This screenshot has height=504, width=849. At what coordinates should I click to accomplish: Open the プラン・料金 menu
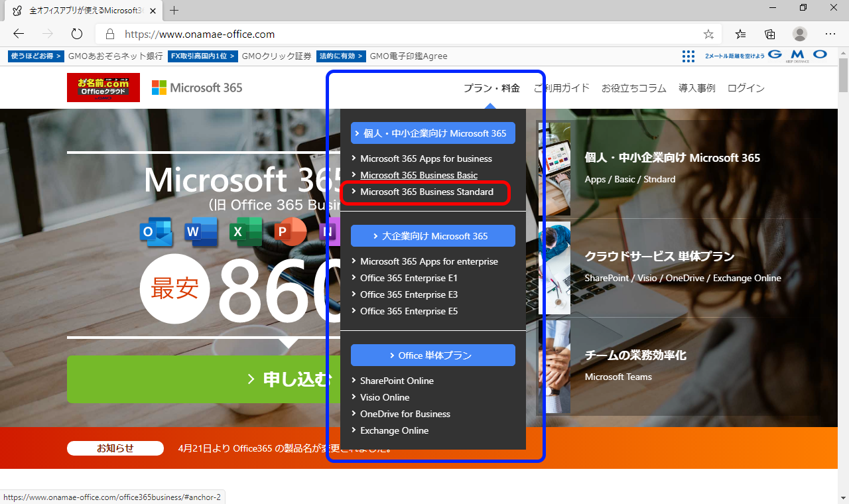tap(491, 88)
